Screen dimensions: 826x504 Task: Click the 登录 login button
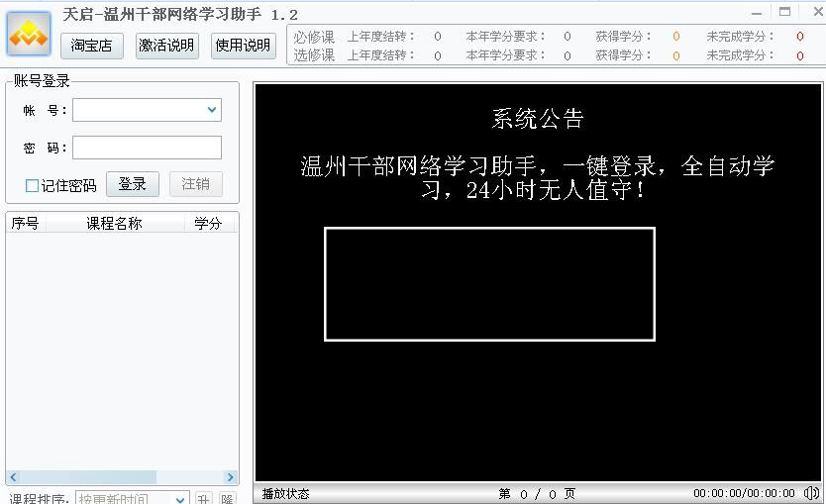pyautogui.click(x=133, y=184)
